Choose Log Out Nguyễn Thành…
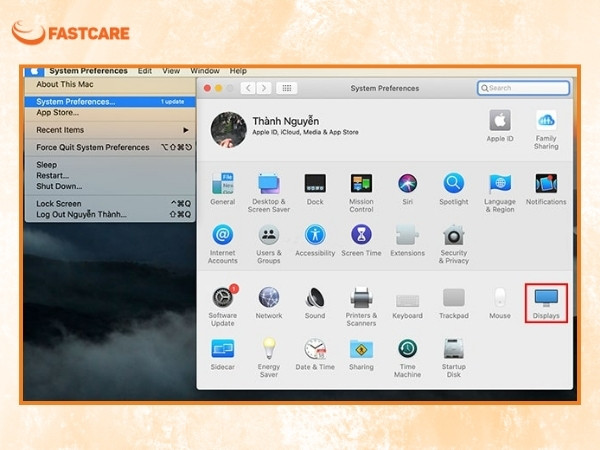Screen dimensions: 600x450 (x=110, y=214)
